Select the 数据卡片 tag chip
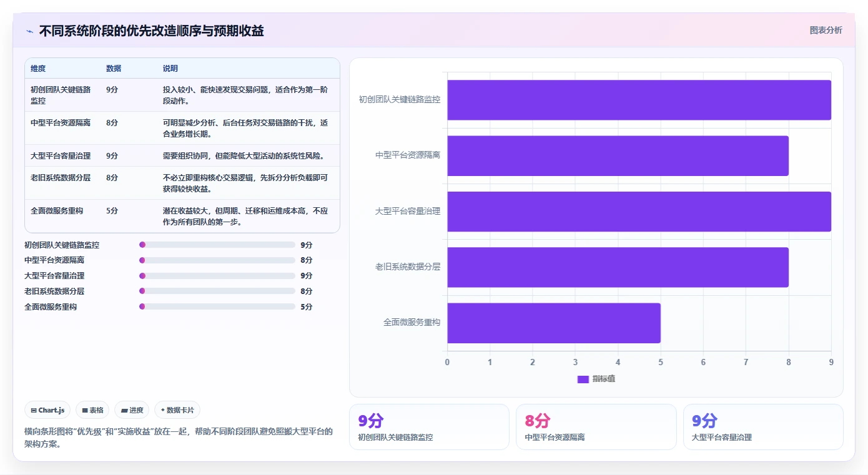This screenshot has height=475, width=868. pos(177,410)
